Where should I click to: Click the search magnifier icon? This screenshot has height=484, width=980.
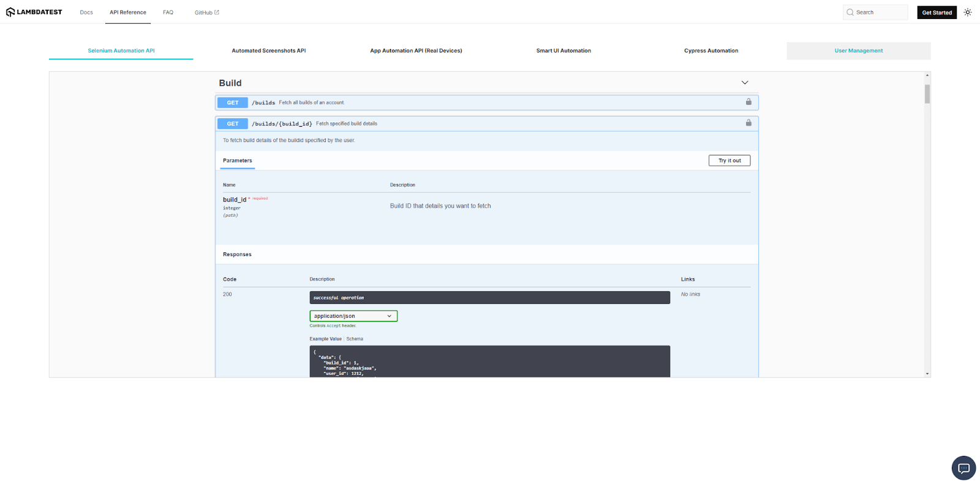(850, 12)
